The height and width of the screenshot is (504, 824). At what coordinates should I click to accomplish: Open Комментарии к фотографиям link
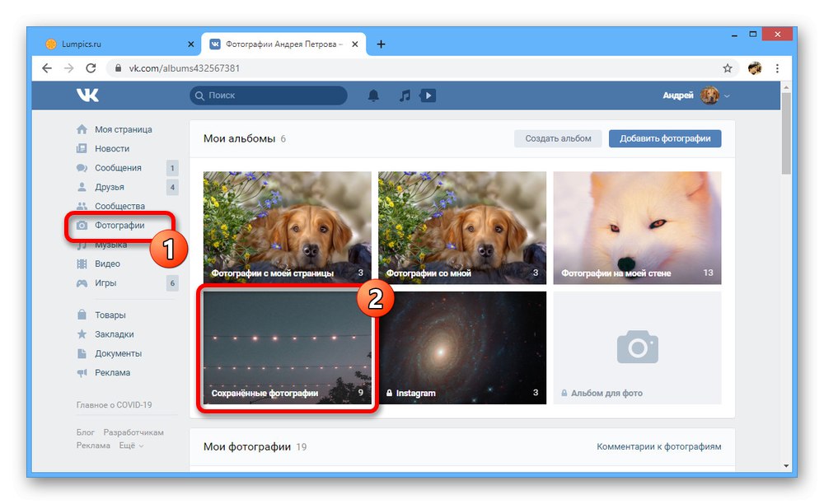tap(658, 447)
